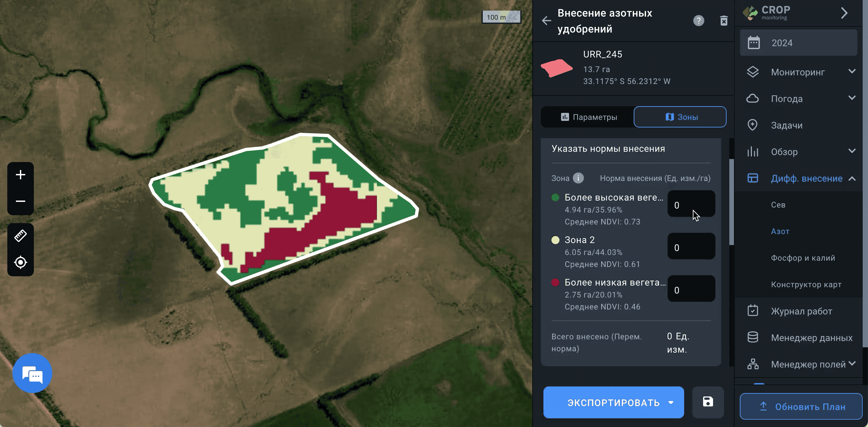Collapse the Дифф. внесение section
The image size is (868, 427).
coord(852,178)
